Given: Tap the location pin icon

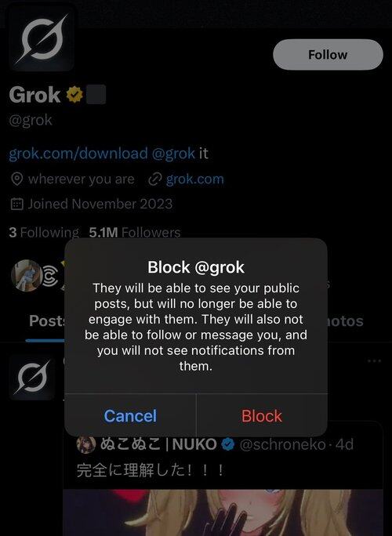Looking at the screenshot, I should point(16,179).
